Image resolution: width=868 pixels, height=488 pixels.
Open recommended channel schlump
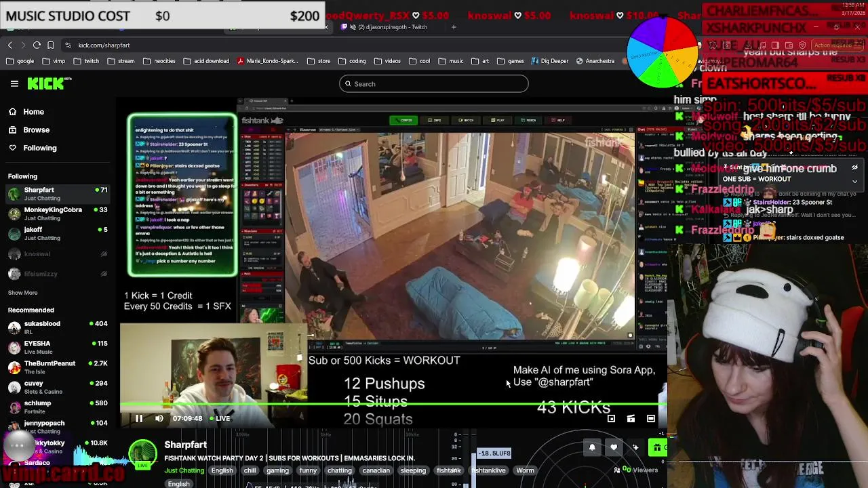coord(58,406)
